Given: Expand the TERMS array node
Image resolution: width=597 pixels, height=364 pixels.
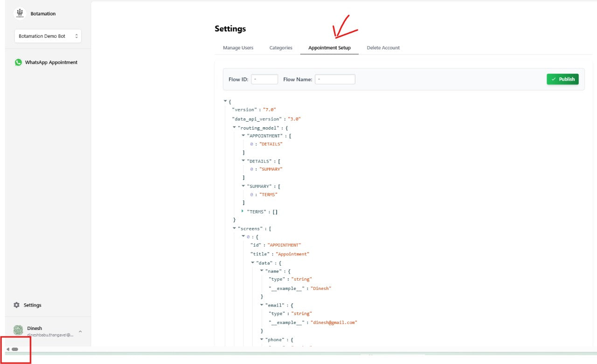Looking at the screenshot, I should 243,211.
